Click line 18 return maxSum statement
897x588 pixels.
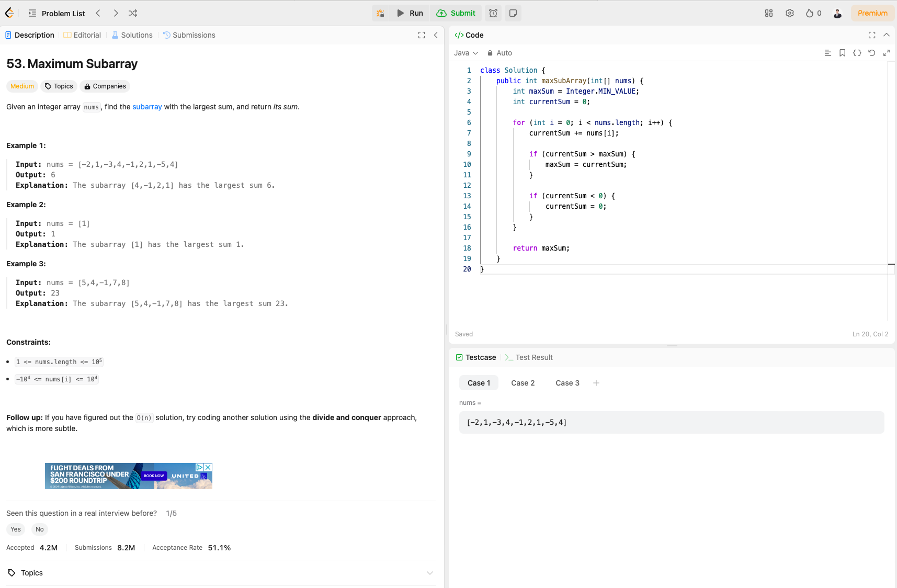point(541,248)
